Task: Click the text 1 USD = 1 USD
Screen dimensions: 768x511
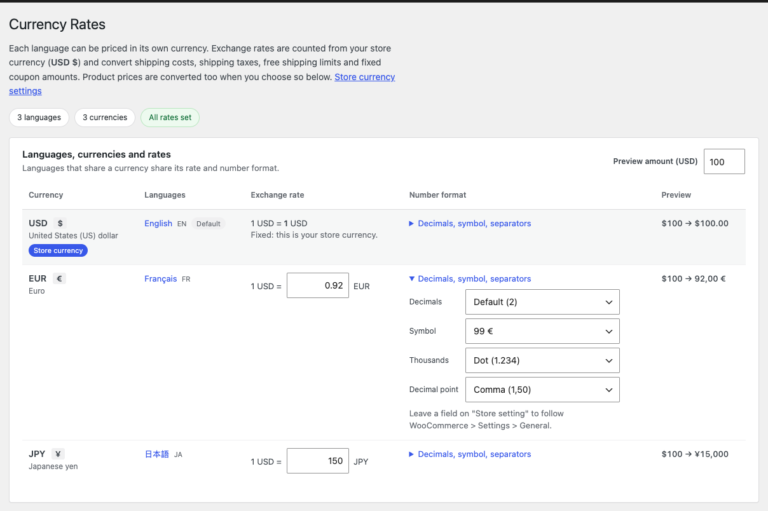Action: (x=279, y=223)
